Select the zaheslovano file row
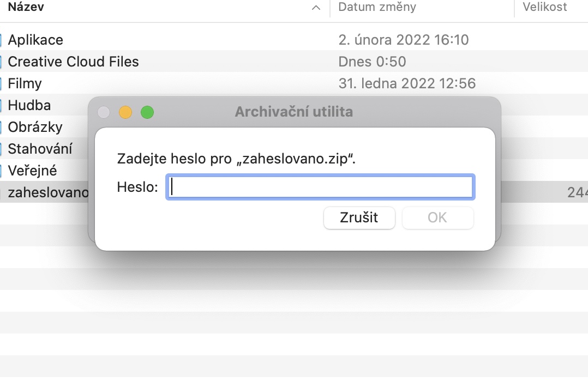Screen dimensions: 588x388 48,192
